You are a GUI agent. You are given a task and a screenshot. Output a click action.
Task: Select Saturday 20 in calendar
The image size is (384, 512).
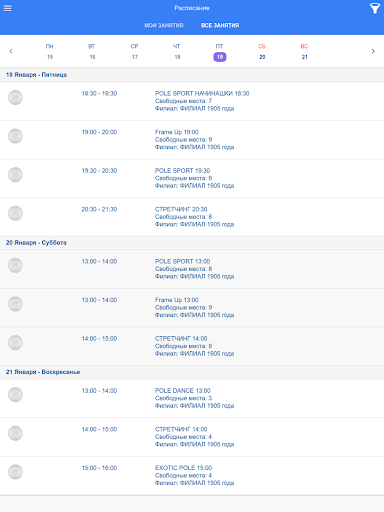coord(262,52)
